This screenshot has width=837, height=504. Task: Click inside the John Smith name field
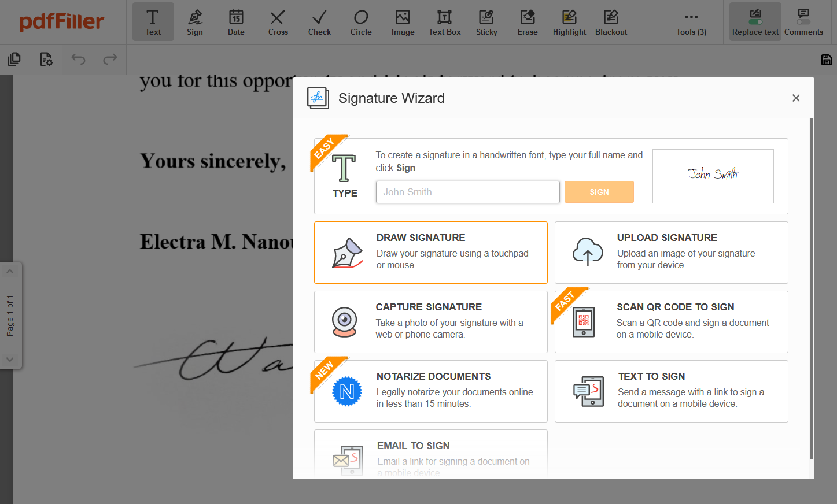click(467, 192)
